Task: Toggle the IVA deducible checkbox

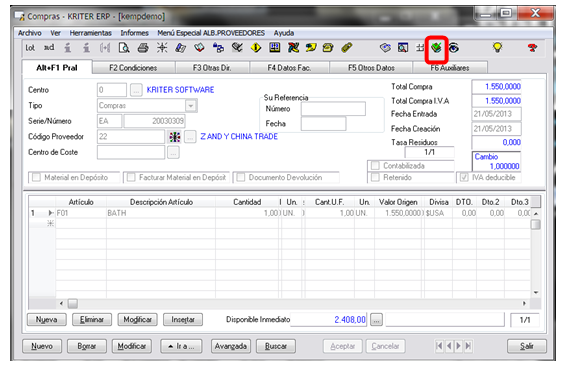Action: coord(464,177)
